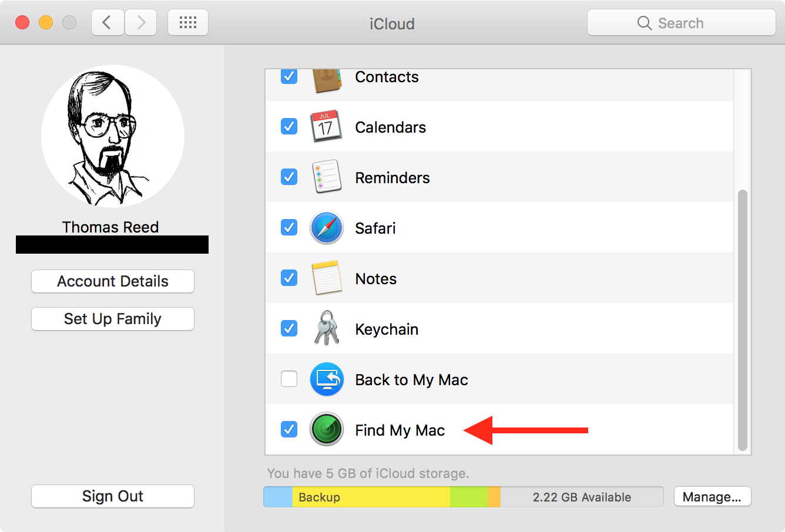This screenshot has height=532, width=785.
Task: Show all preferences with grid button
Action: pyautogui.click(x=188, y=23)
